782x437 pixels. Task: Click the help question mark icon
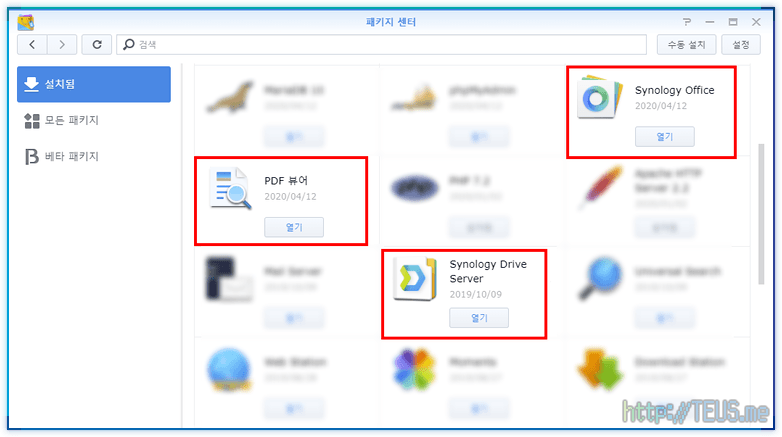[x=687, y=22]
